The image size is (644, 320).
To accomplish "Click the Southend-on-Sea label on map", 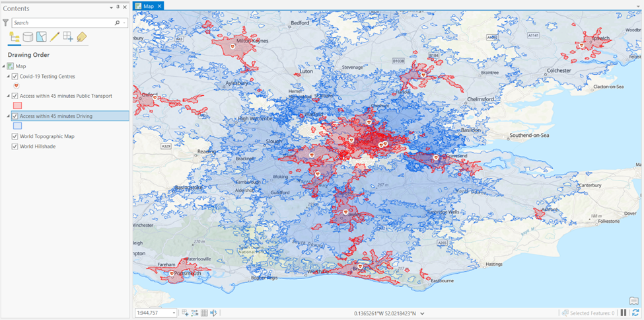I will click(528, 136).
